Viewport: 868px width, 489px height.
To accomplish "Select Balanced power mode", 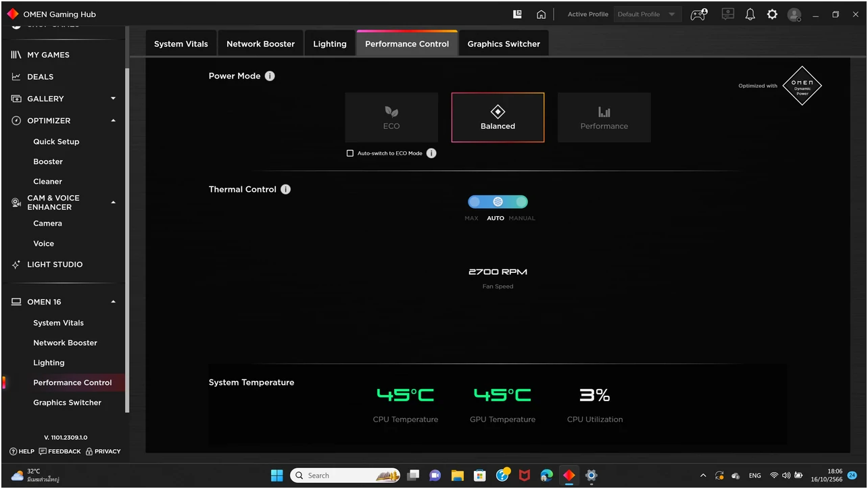I will (x=498, y=118).
